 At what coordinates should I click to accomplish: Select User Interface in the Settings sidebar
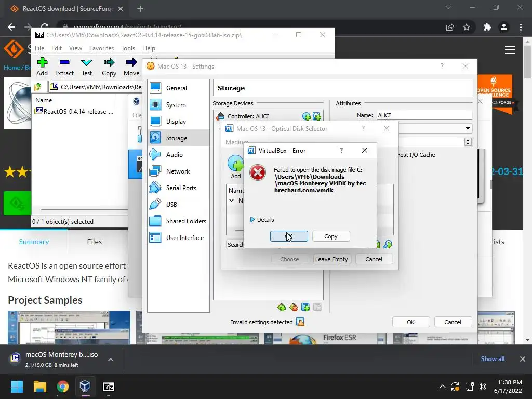point(179,237)
